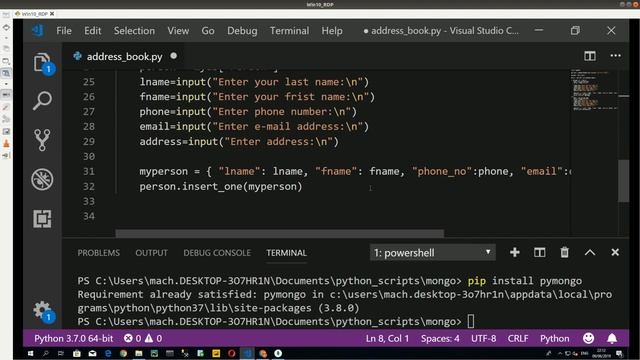Screen dimensions: 640x360
Task: Open the Extensions view
Action: coord(42,219)
